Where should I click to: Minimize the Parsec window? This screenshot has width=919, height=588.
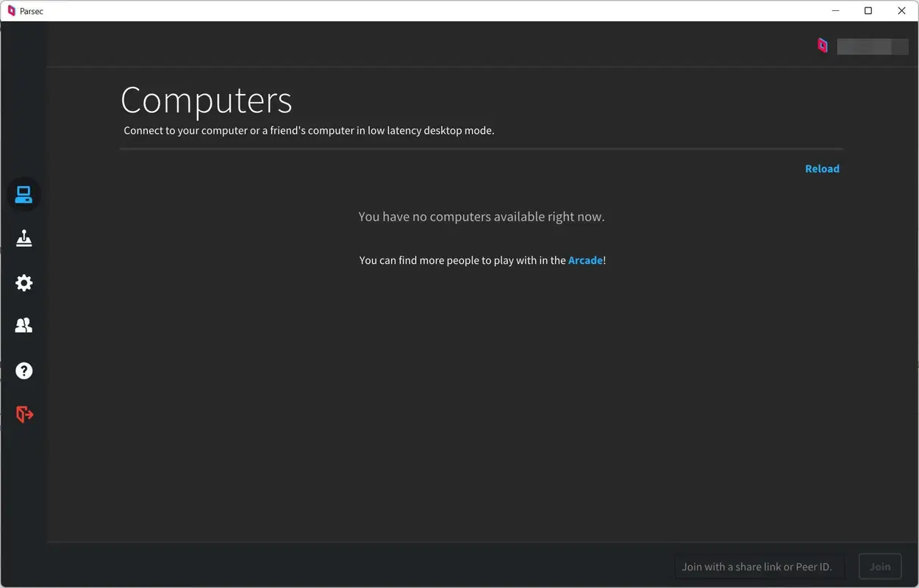point(835,10)
